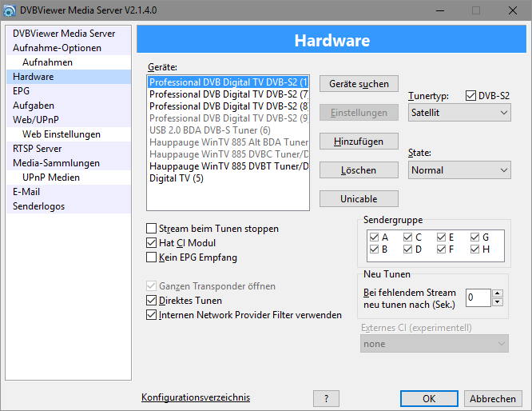Open RTSP Server settings
This screenshot has height=411, width=532.
69,149
